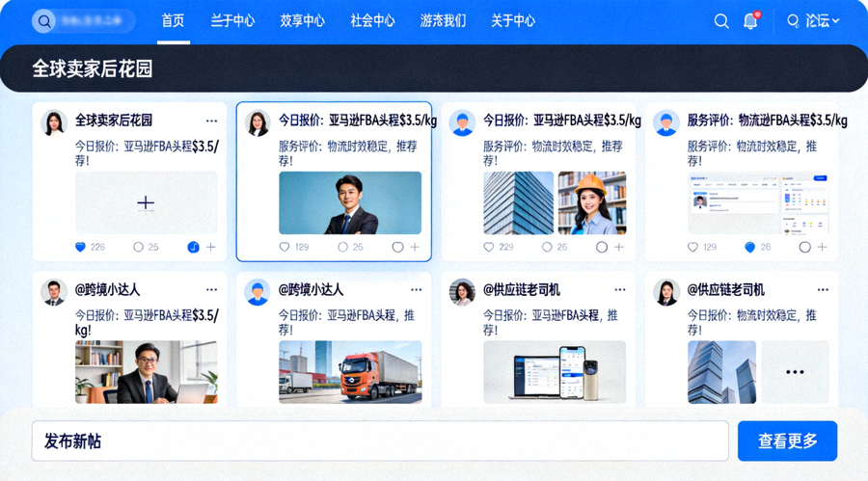This screenshot has height=481, width=868.
Task: Click the avatar on the skyscraper photo post
Action: 665,292
